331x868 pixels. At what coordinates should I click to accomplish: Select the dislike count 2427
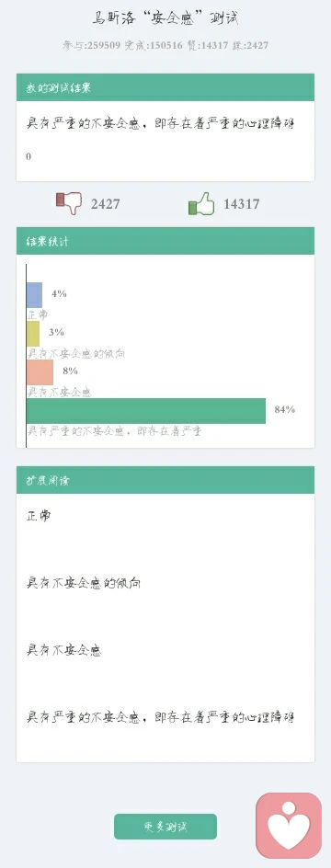click(x=105, y=204)
